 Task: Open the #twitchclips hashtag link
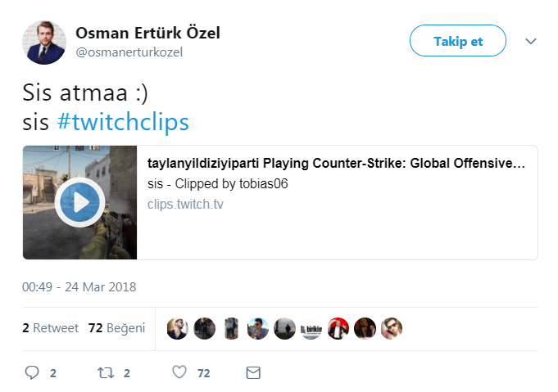coord(123,123)
